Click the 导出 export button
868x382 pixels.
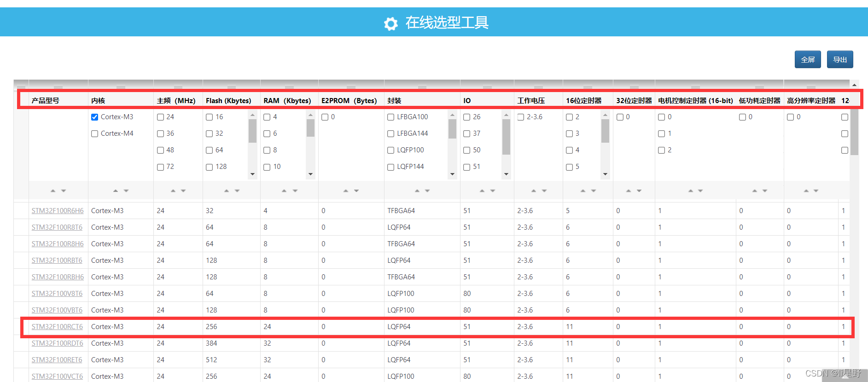coord(840,59)
